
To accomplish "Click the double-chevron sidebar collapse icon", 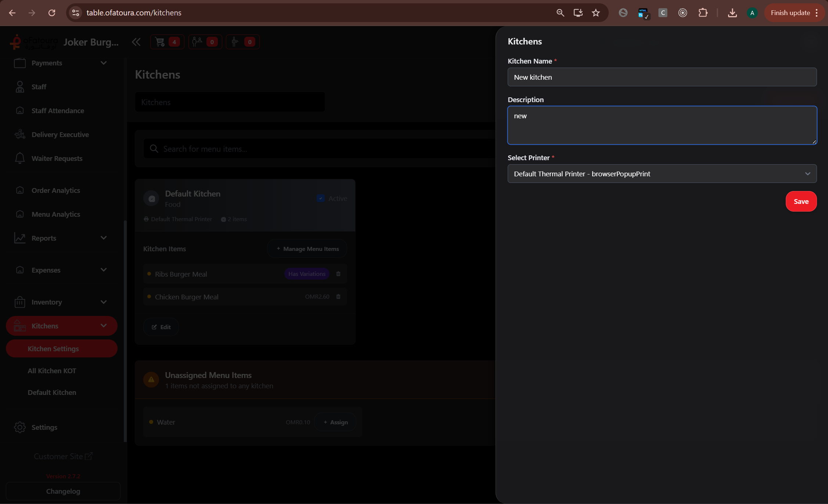I will point(136,42).
